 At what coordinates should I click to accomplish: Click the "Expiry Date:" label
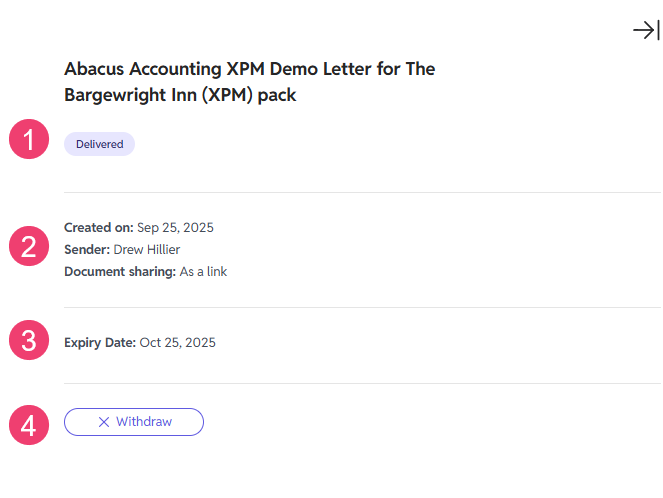pyautogui.click(x=100, y=342)
